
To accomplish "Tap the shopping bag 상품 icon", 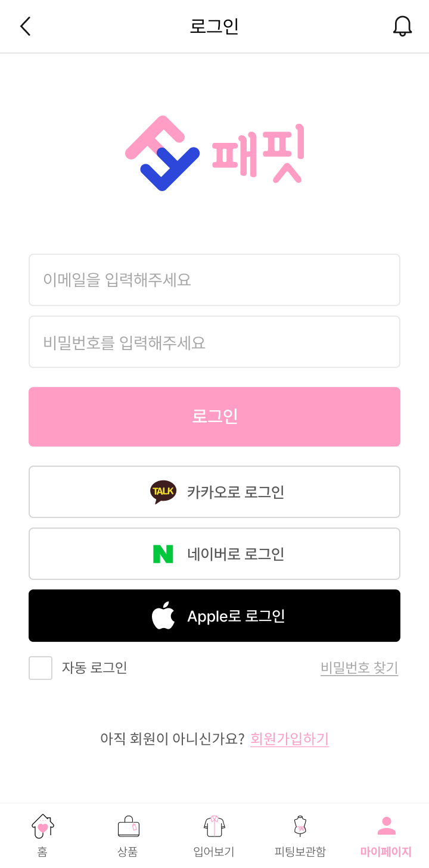I will [x=128, y=826].
